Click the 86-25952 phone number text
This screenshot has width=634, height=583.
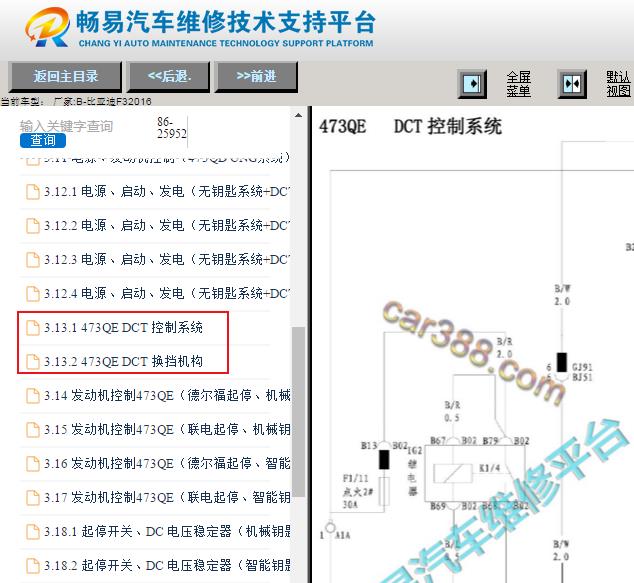click(x=172, y=128)
